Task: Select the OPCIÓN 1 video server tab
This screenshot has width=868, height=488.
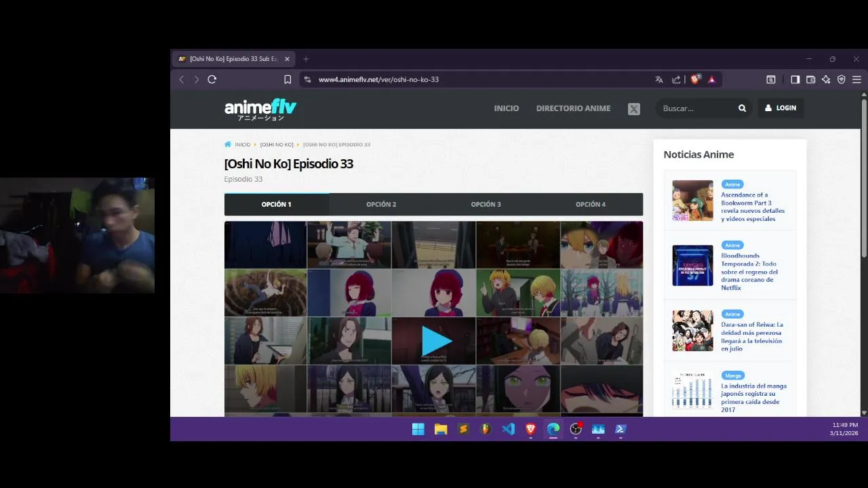Action: [277, 204]
